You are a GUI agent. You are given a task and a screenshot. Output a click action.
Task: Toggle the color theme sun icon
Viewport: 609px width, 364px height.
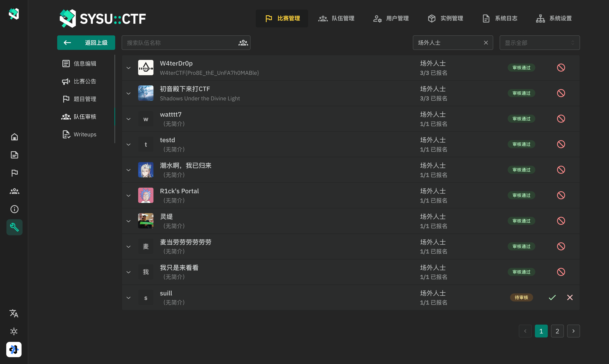point(14,331)
